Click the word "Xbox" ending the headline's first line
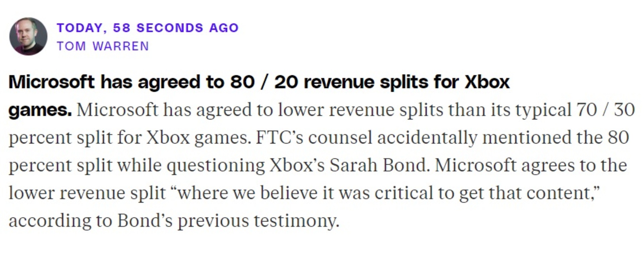The height and width of the screenshot is (264, 644). [x=487, y=82]
